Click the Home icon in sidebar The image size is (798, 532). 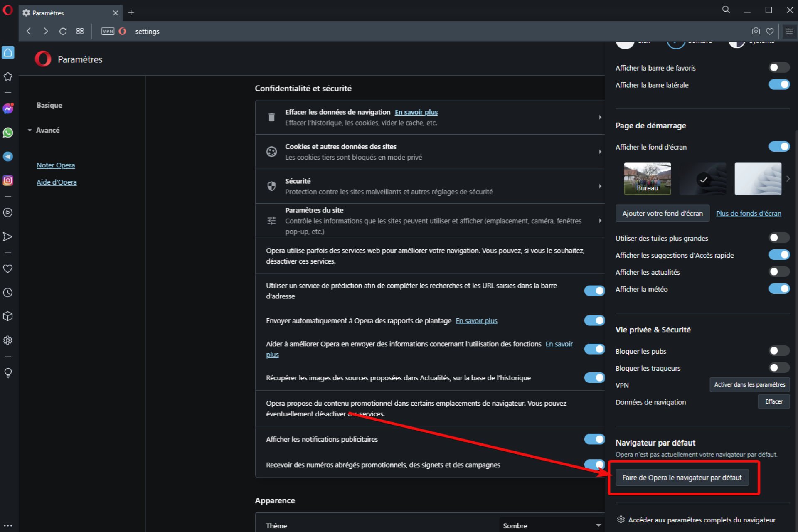[x=8, y=52]
